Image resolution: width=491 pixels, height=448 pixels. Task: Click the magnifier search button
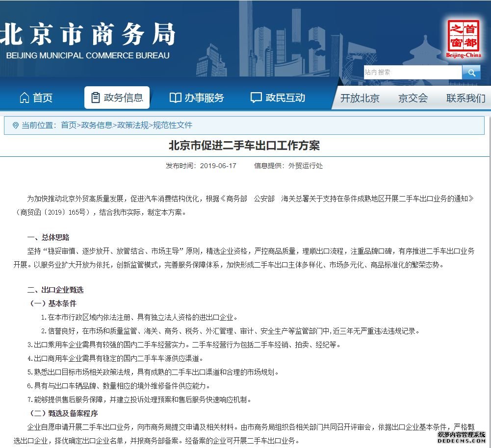click(471, 73)
